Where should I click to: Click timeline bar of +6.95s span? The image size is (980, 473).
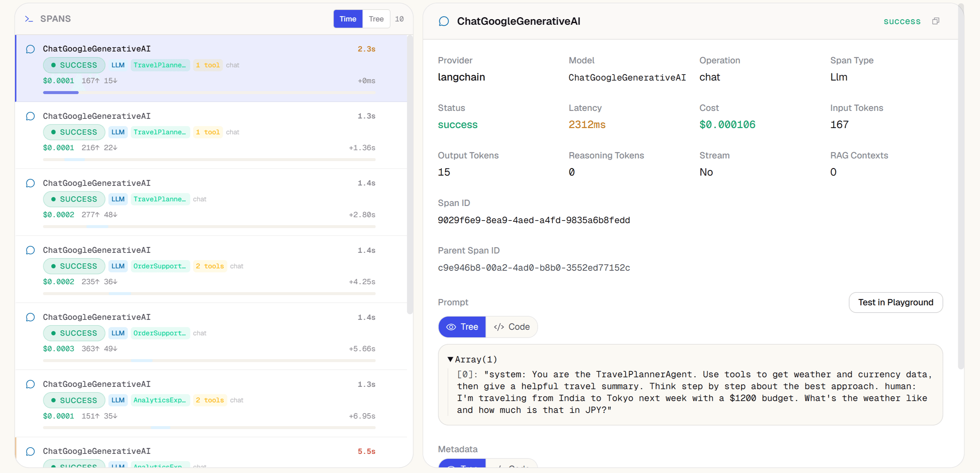click(209, 427)
